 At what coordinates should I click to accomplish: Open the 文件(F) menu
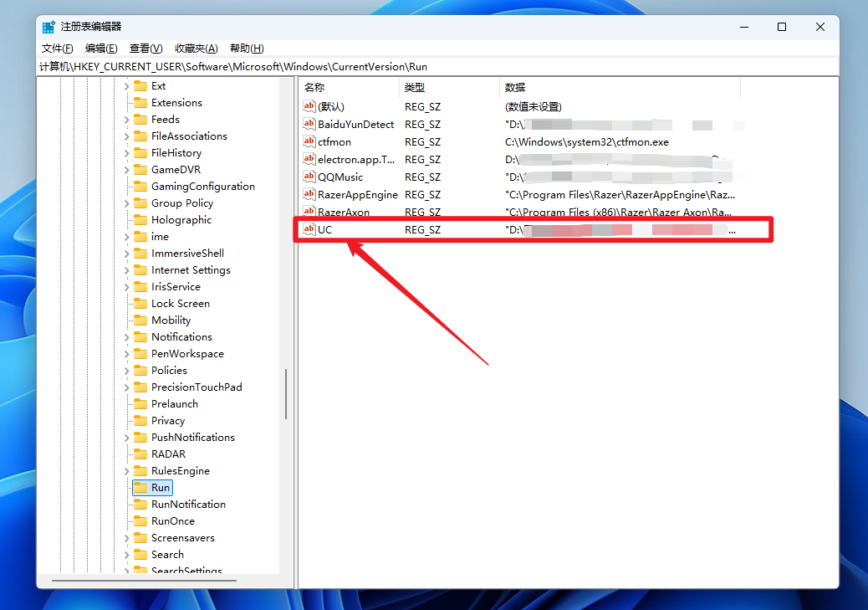click(58, 49)
